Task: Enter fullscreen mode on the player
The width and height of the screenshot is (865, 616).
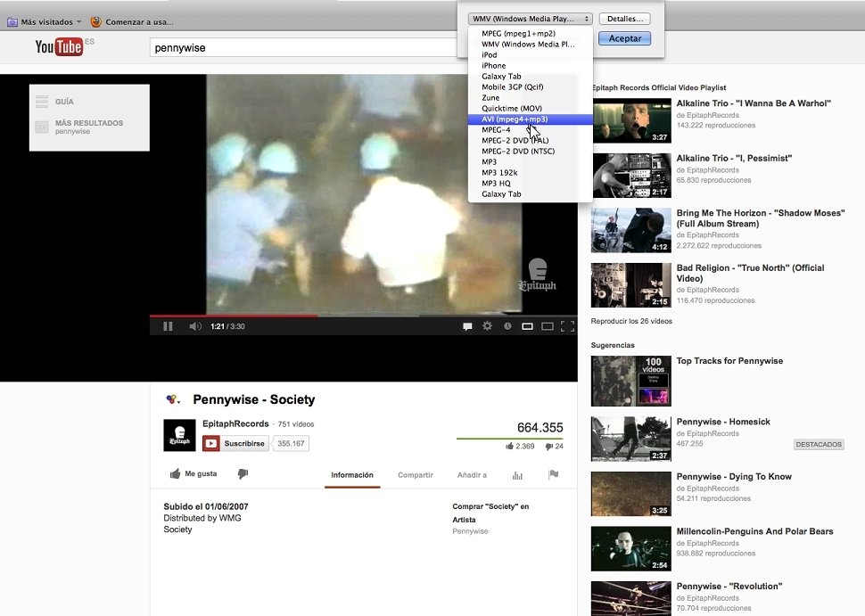Action: click(568, 326)
